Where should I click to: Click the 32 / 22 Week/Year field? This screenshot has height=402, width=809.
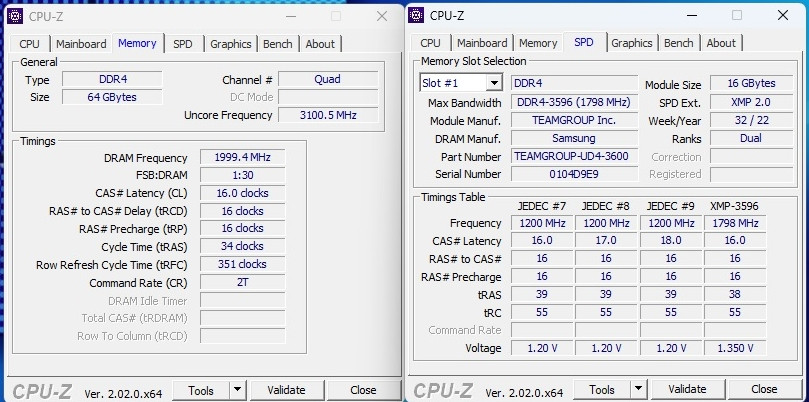pyautogui.click(x=752, y=120)
